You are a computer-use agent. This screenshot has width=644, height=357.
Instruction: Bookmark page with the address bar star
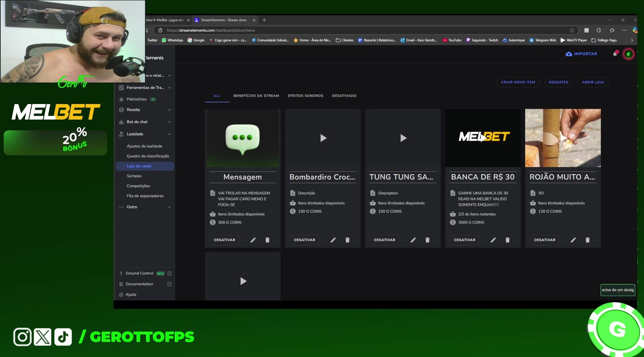tap(572, 30)
